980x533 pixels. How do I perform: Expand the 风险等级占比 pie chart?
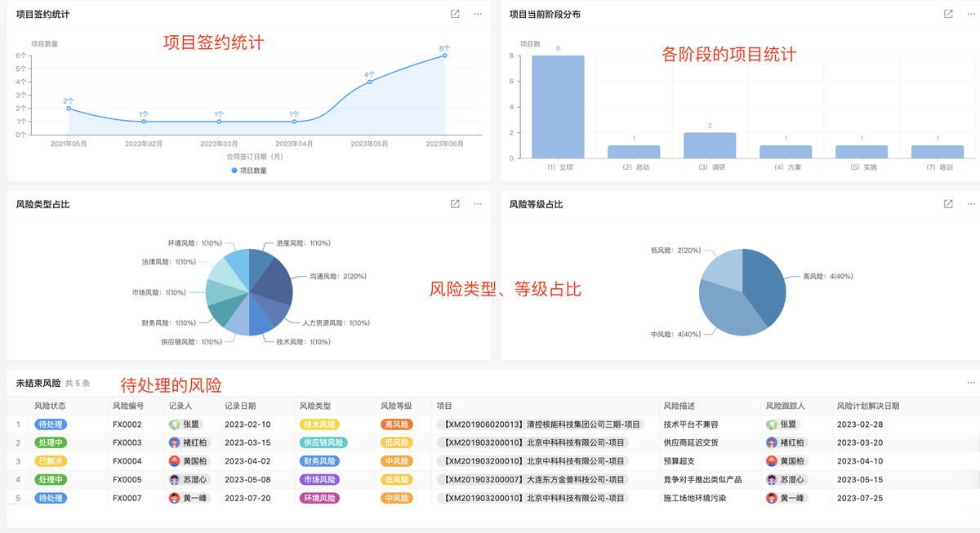pos(948,204)
